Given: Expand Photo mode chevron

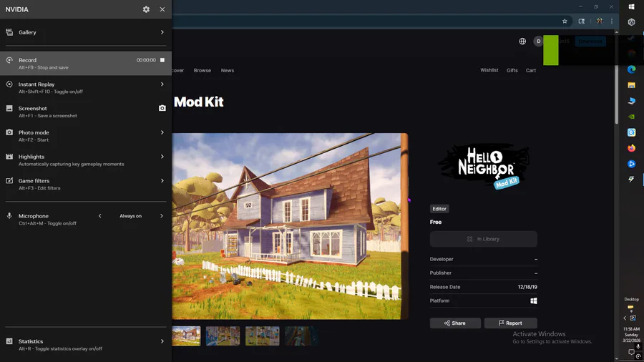Looking at the screenshot, I should tap(162, 132).
